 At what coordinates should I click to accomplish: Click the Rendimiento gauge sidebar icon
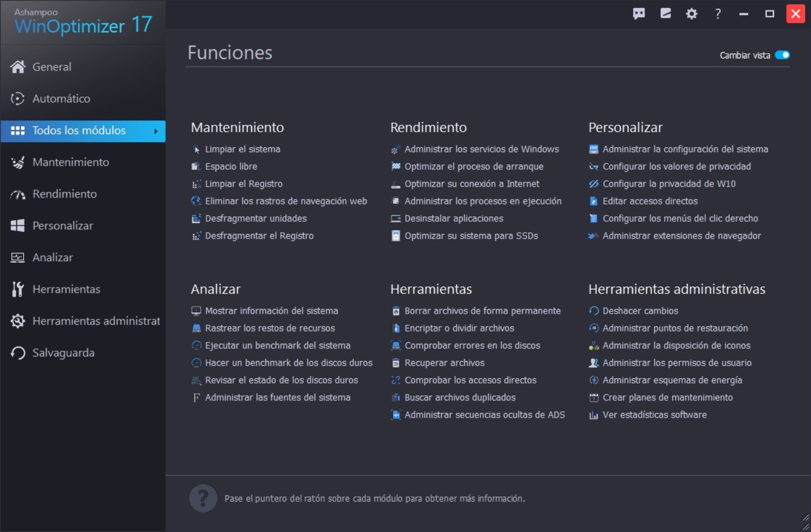(x=18, y=194)
